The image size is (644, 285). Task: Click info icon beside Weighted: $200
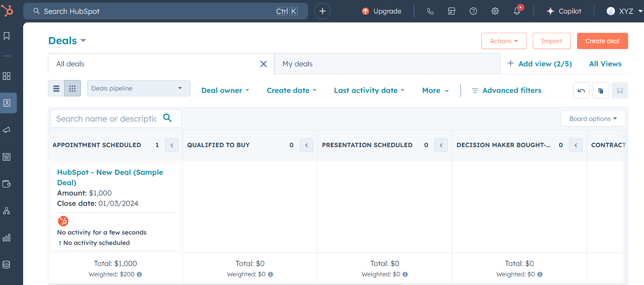click(x=139, y=275)
